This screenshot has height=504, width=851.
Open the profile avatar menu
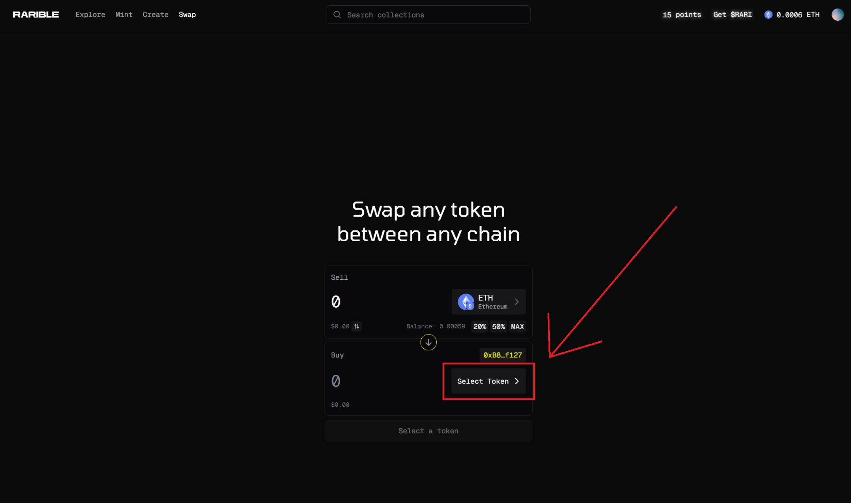[837, 15]
